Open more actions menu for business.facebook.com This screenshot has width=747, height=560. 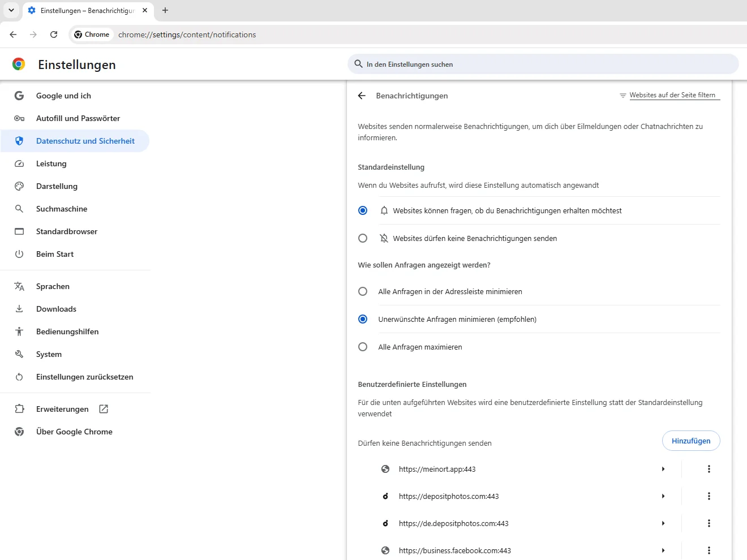tap(709, 550)
